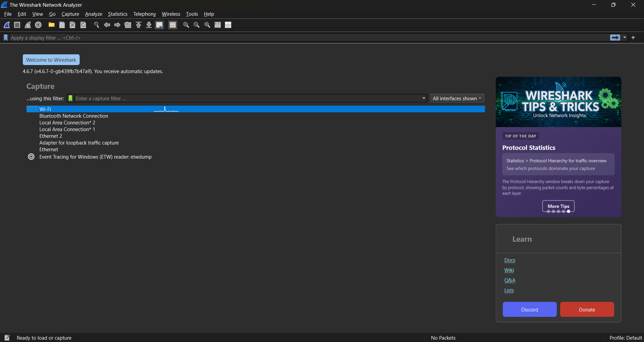Open the Help menu

pos(209,14)
